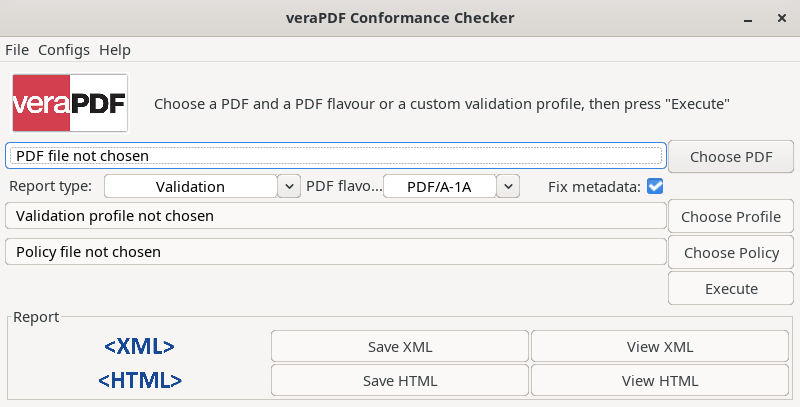Screen dimensions: 800x407
Task: Close the veraPDF Conformance Checker window
Action: tap(782, 18)
